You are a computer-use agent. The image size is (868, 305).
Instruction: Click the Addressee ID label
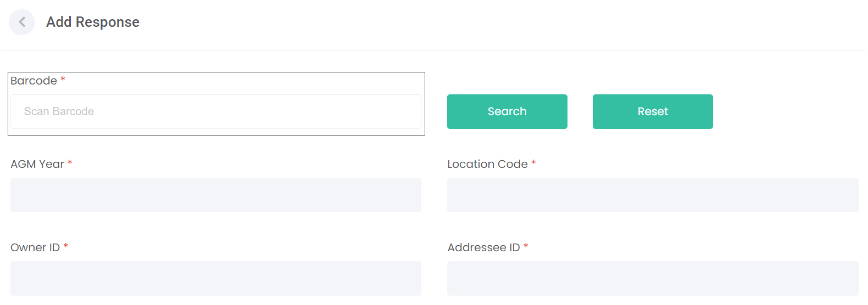coord(483,247)
